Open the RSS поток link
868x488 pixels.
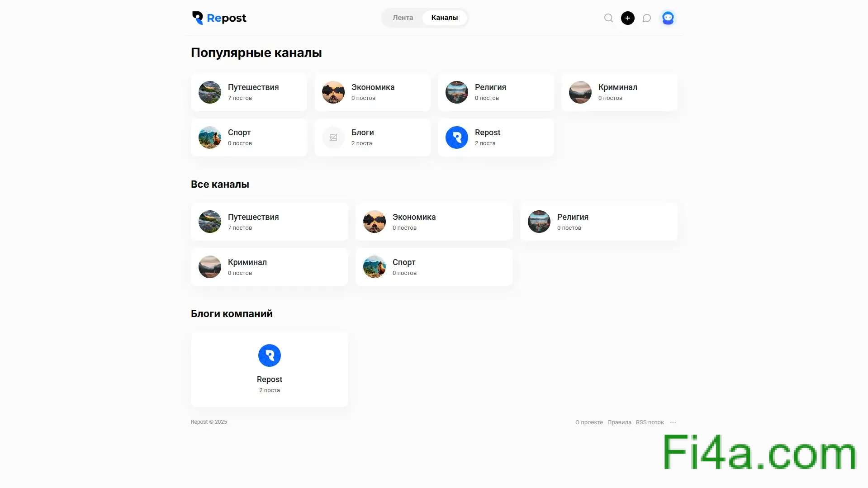pyautogui.click(x=650, y=422)
